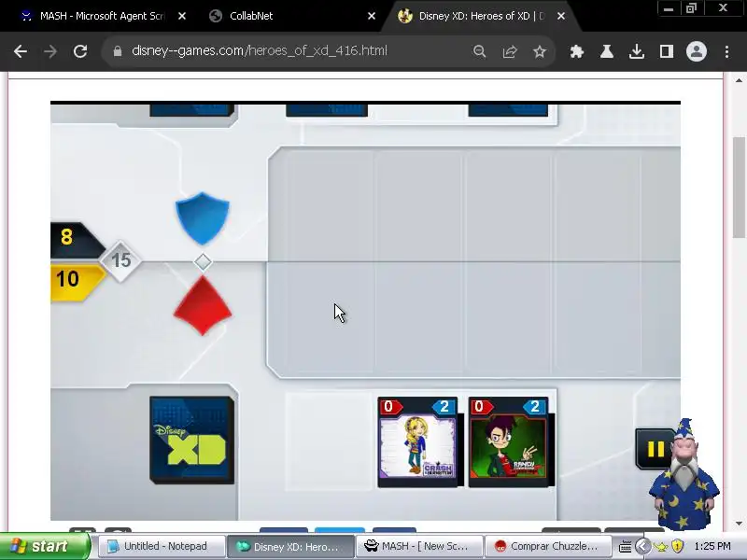Expand hidden system tray icons arrow
This screenshot has height=560, width=747.
(x=642, y=546)
